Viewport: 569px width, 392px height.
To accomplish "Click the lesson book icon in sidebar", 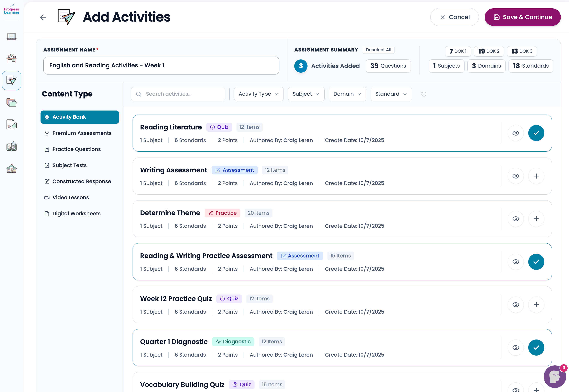I will [x=11, y=146].
